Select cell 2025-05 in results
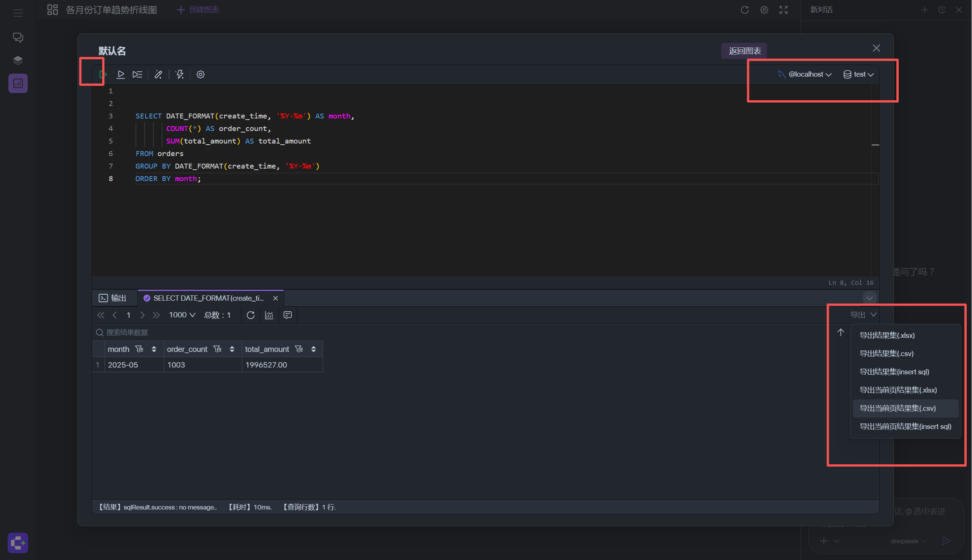The image size is (972, 560). coord(134,364)
